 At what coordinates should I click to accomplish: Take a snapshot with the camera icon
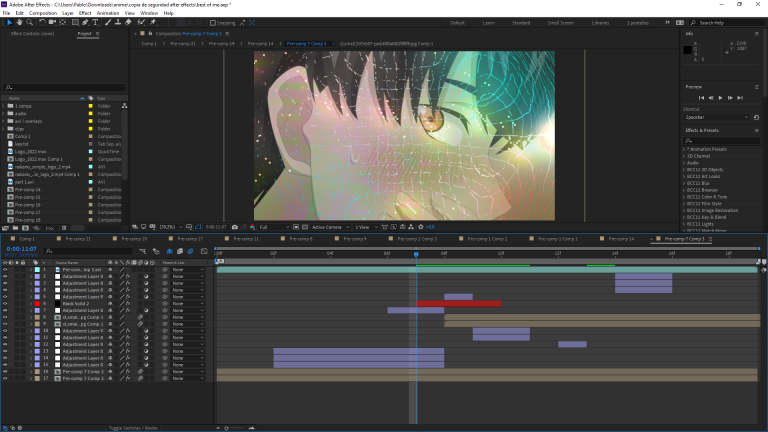point(235,227)
